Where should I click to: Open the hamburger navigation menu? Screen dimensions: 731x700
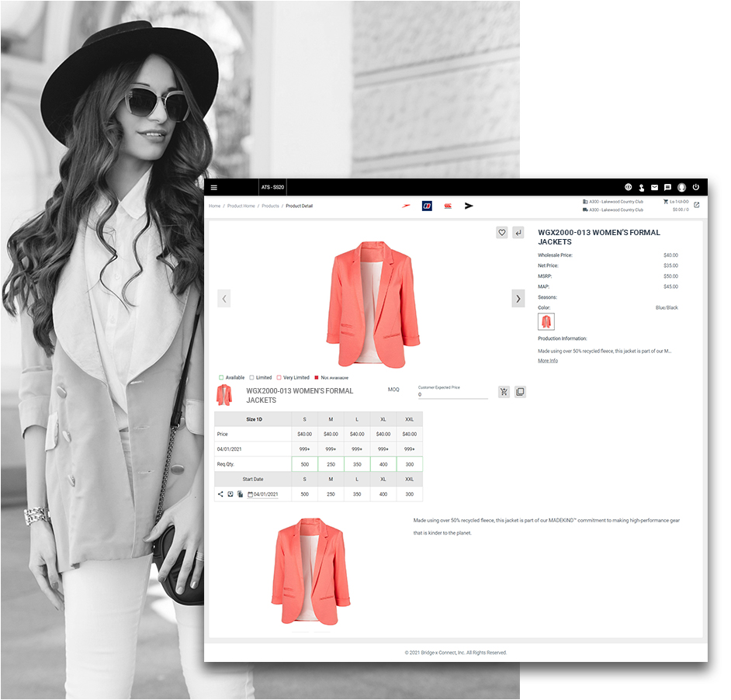(214, 187)
